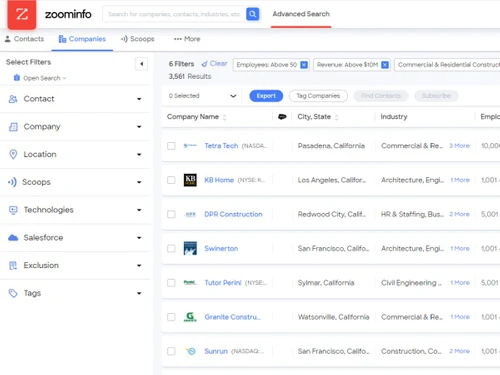The height and width of the screenshot is (375, 500).
Task: Sort by City, State column arrows
Action: 337,117
